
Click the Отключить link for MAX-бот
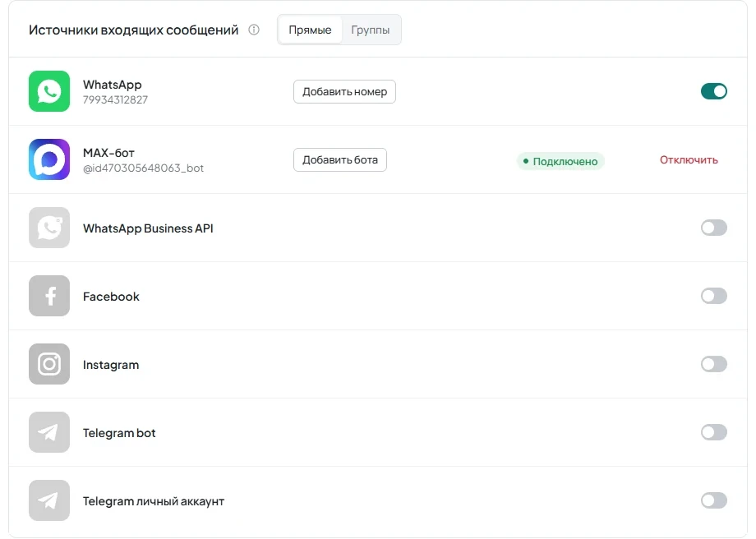click(x=689, y=160)
